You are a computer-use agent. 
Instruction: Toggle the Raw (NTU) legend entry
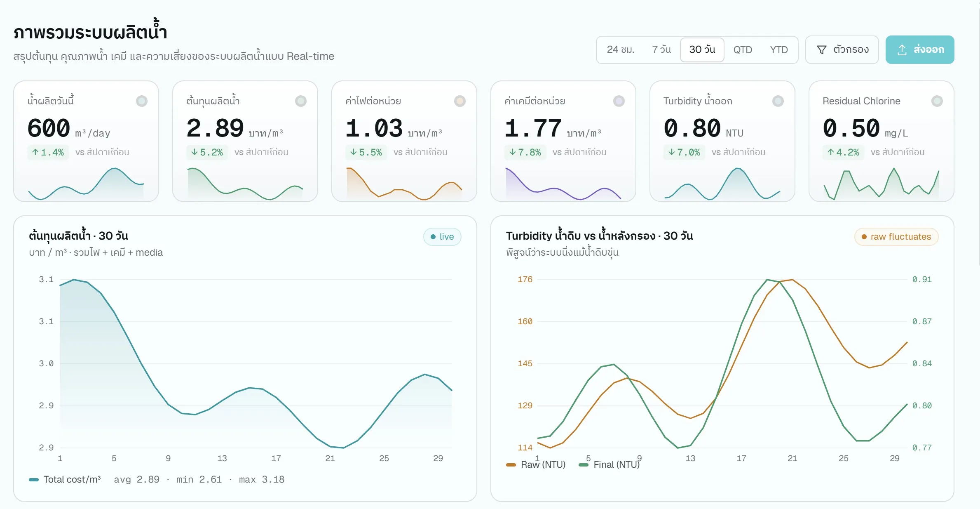tap(536, 464)
